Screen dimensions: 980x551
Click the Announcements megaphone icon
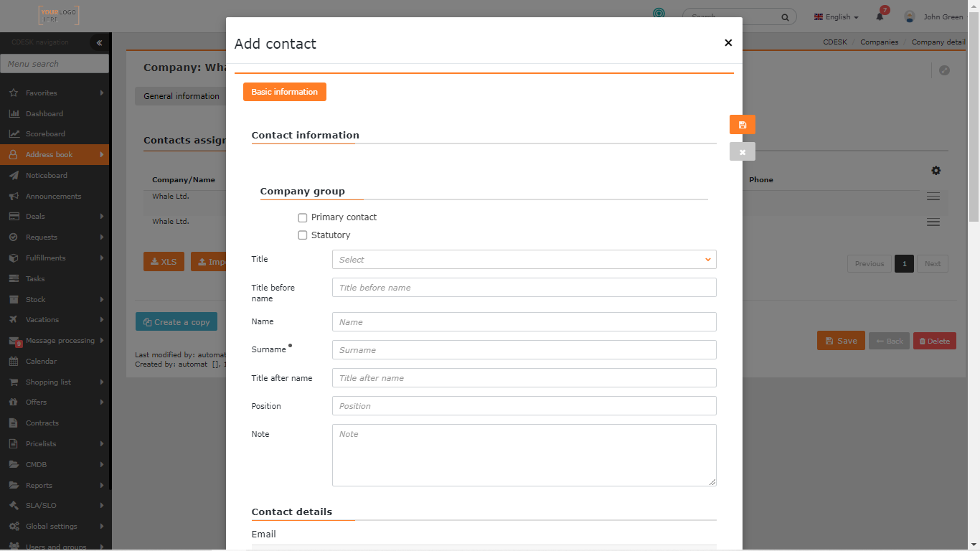[14, 197]
